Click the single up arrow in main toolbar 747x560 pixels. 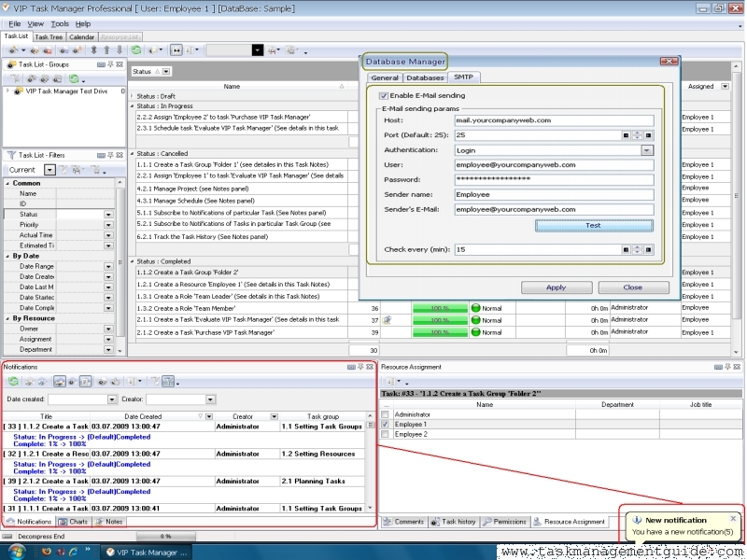tap(106, 50)
